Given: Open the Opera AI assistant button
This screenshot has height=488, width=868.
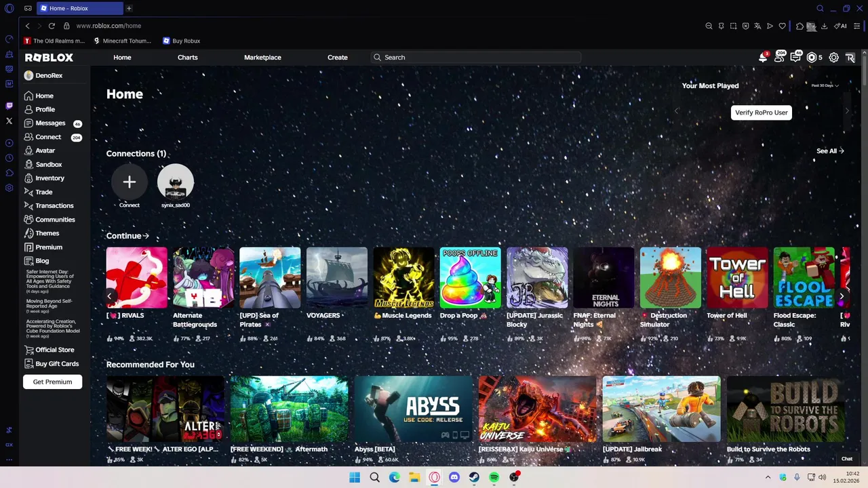Looking at the screenshot, I should [841, 26].
